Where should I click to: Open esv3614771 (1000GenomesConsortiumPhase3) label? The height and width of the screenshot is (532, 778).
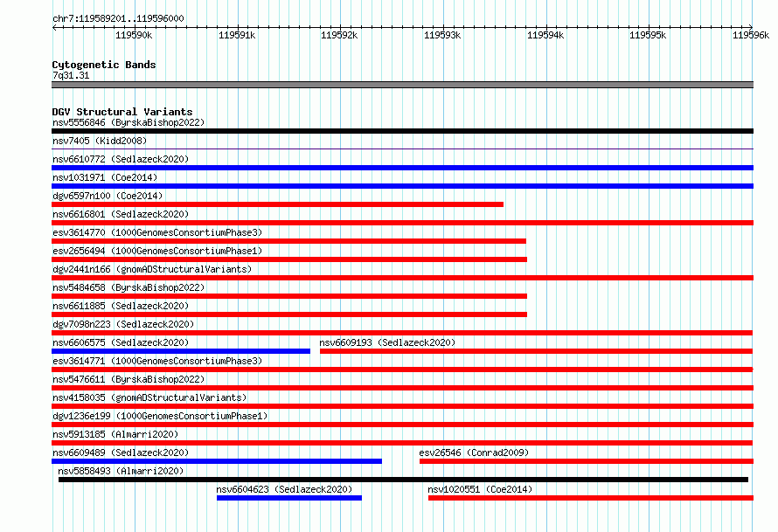pos(157,361)
